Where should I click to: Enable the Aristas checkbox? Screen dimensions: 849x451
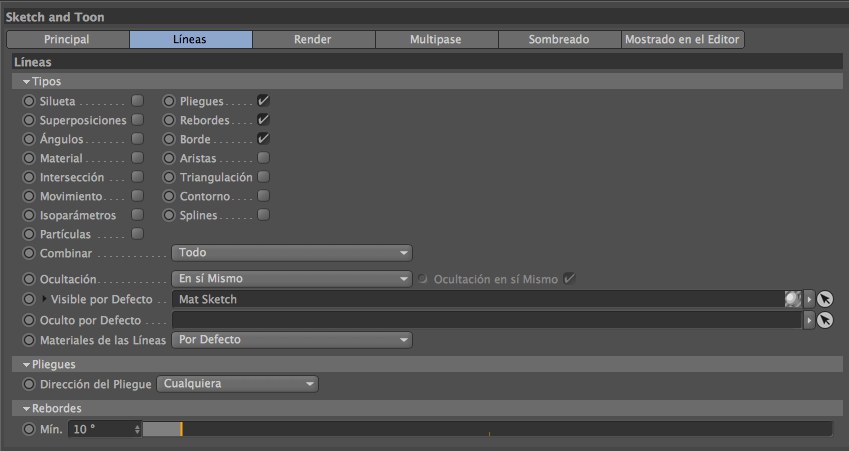pyautogui.click(x=263, y=158)
